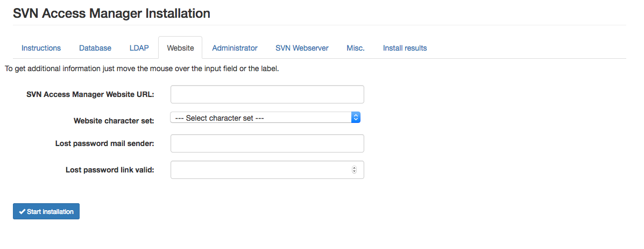644x249 pixels.
Task: Click the Lost password link valid label
Action: 110,170
